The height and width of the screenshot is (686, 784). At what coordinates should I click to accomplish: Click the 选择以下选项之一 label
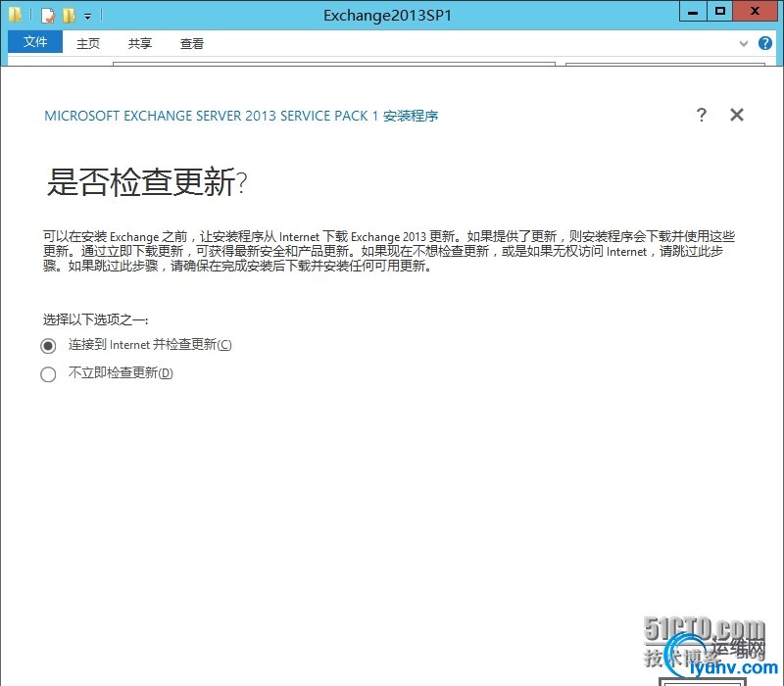pos(95,319)
